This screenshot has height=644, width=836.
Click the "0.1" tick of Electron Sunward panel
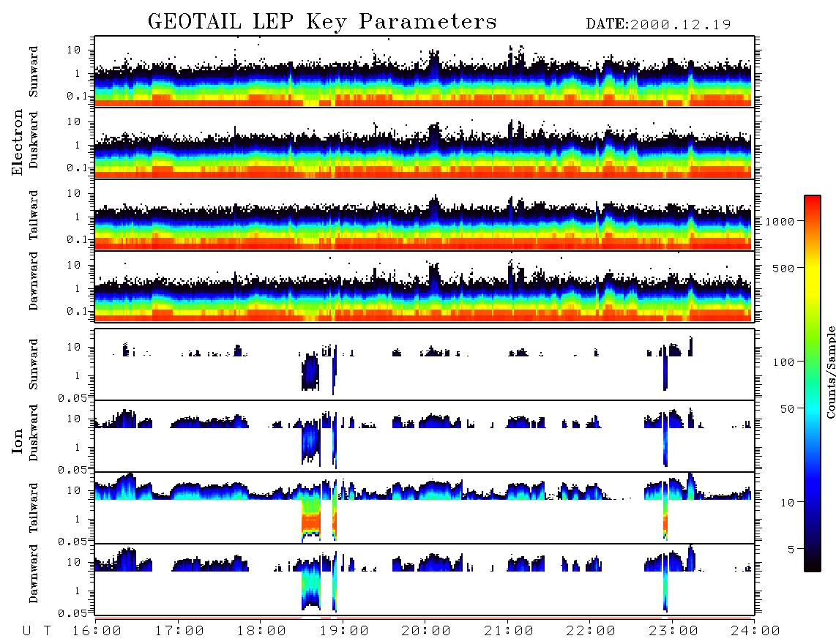pos(76,97)
